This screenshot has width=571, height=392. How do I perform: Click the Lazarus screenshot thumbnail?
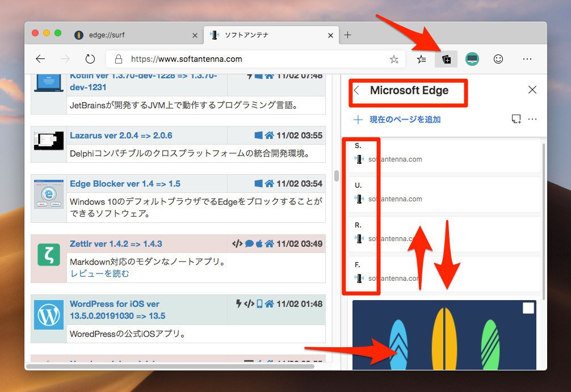coord(49,141)
